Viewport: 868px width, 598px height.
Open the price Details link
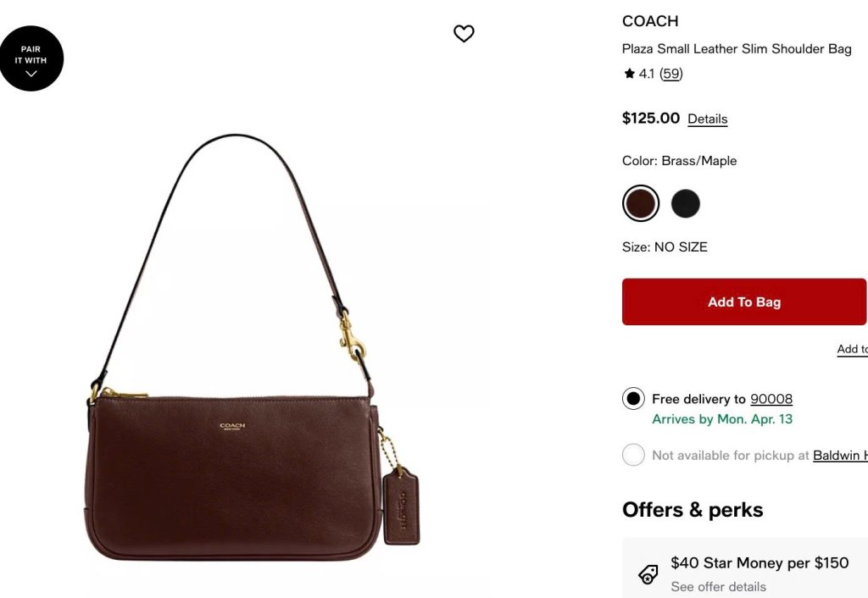(x=708, y=119)
